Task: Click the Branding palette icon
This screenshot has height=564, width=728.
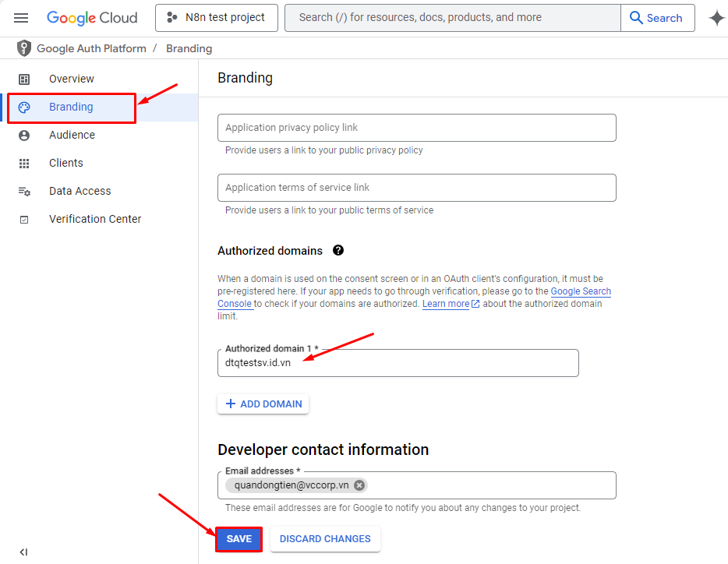Action: click(24, 108)
